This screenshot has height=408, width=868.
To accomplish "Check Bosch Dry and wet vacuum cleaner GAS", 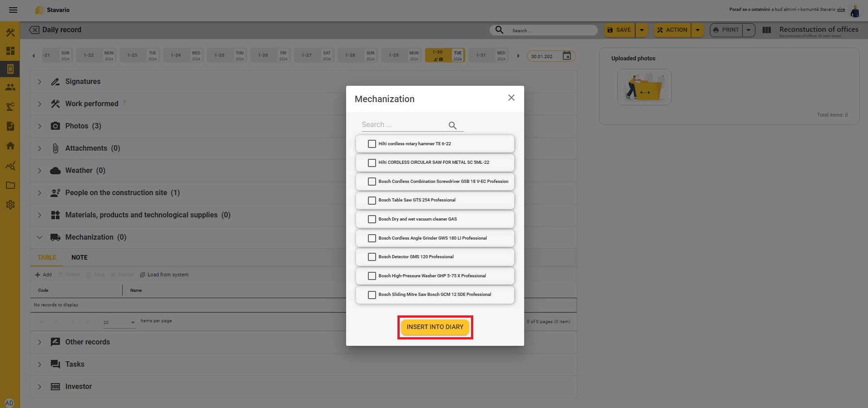I will [372, 219].
